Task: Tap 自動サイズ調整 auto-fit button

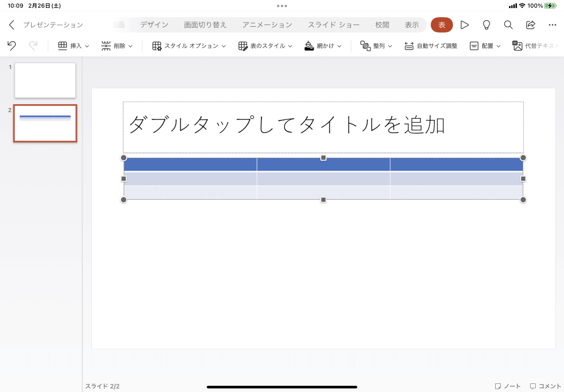Action: [x=431, y=46]
